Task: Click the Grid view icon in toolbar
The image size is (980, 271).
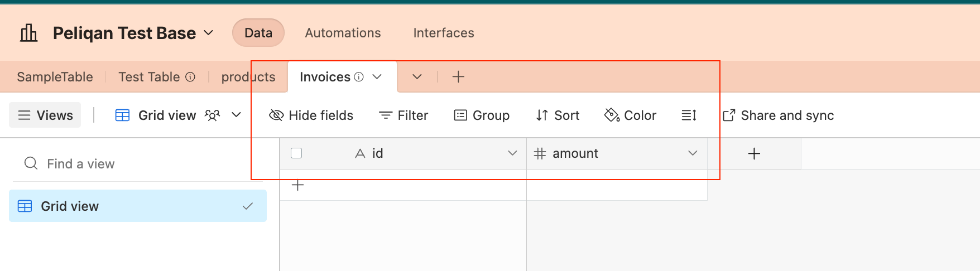Action: (122, 115)
